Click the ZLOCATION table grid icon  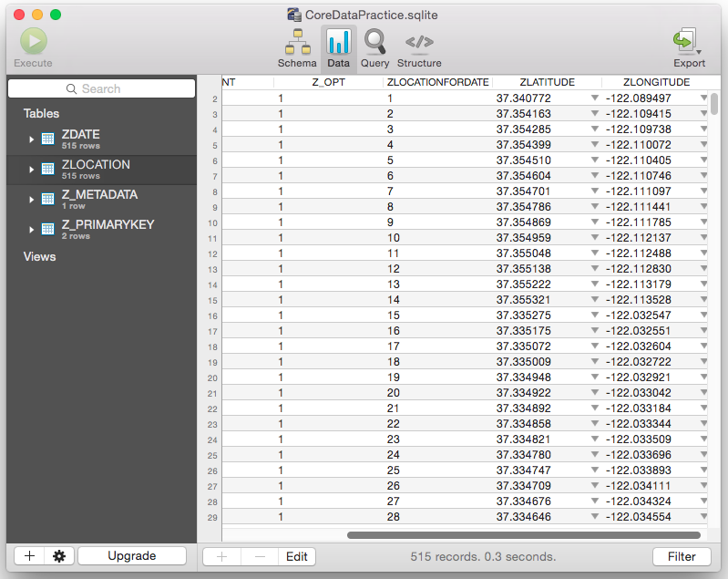[x=47, y=169]
